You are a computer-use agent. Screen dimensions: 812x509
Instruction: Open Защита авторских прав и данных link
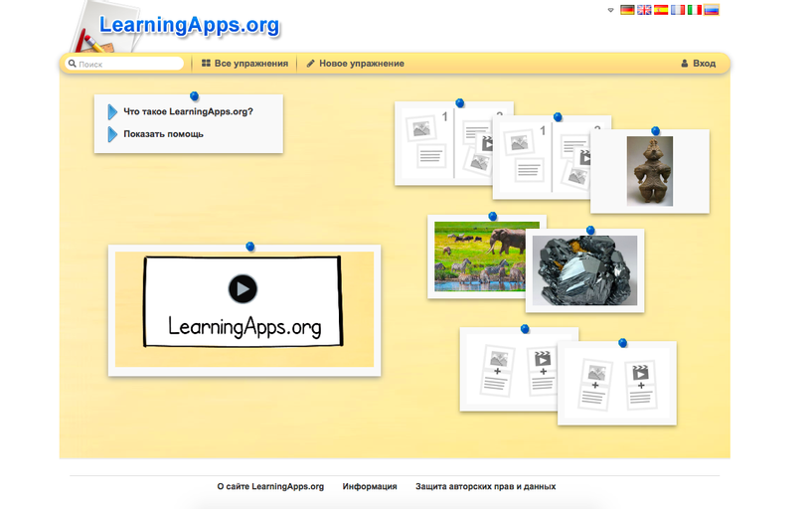pyautogui.click(x=486, y=487)
